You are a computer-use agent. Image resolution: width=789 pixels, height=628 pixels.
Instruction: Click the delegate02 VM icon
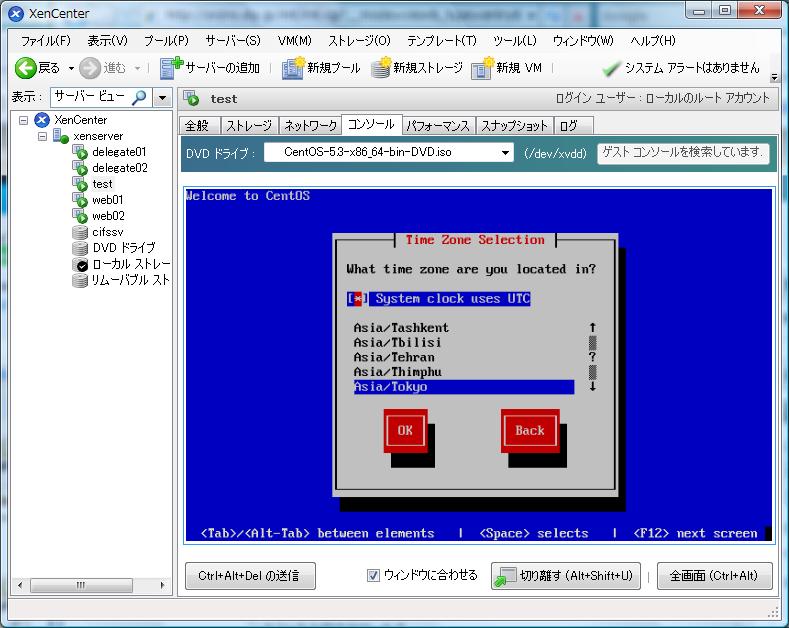80,168
